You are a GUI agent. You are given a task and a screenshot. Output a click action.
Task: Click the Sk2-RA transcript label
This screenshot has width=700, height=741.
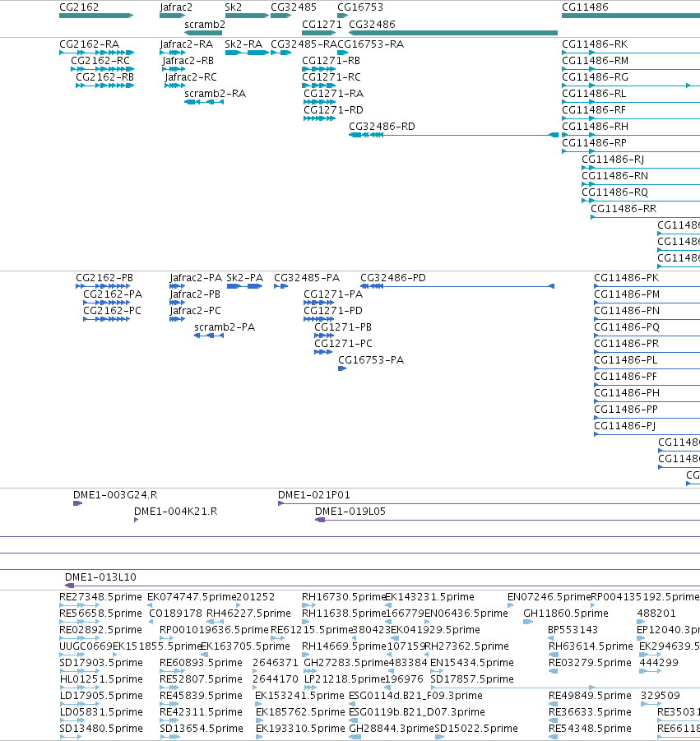(243, 44)
